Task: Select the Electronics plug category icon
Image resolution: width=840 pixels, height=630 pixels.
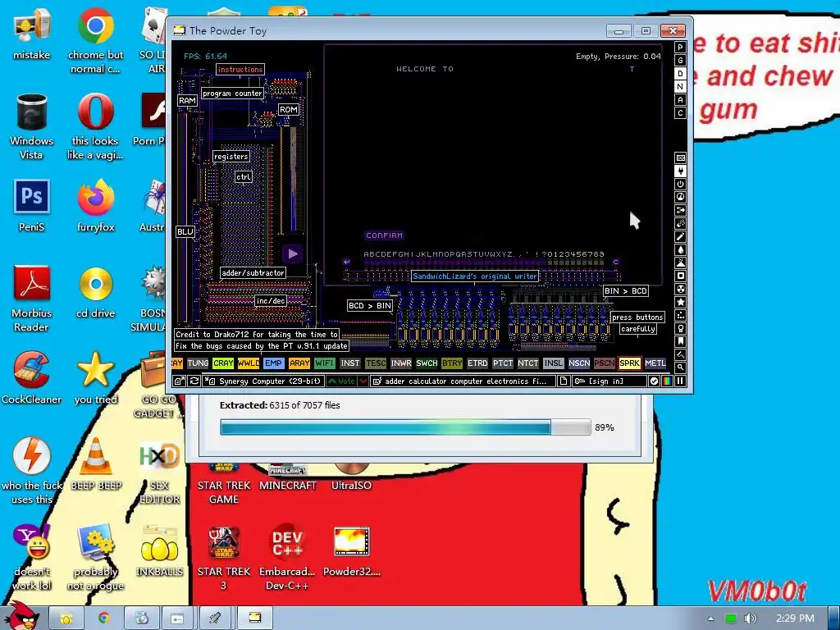Action: (680, 171)
